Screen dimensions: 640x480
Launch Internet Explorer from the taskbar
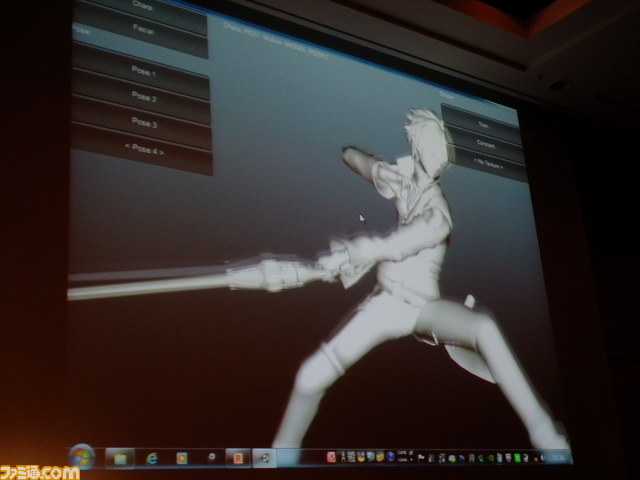[x=152, y=458]
